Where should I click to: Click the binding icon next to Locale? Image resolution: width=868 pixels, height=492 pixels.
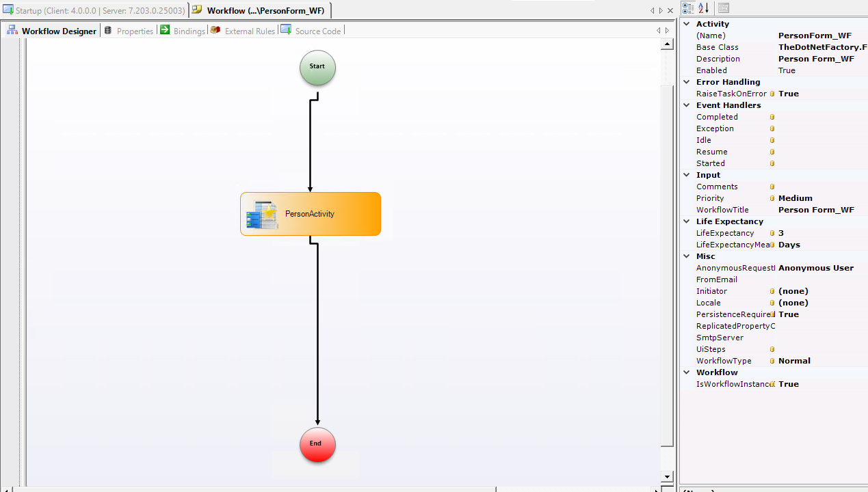tap(772, 303)
